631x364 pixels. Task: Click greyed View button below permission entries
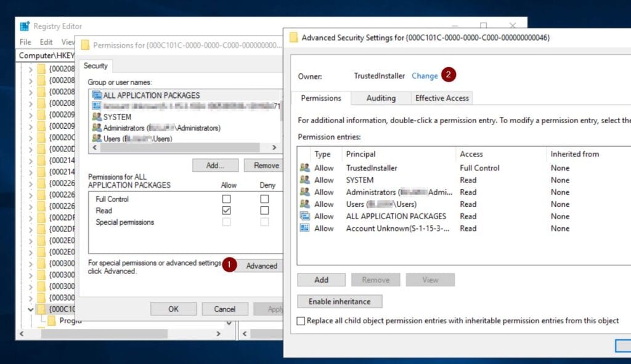point(430,280)
